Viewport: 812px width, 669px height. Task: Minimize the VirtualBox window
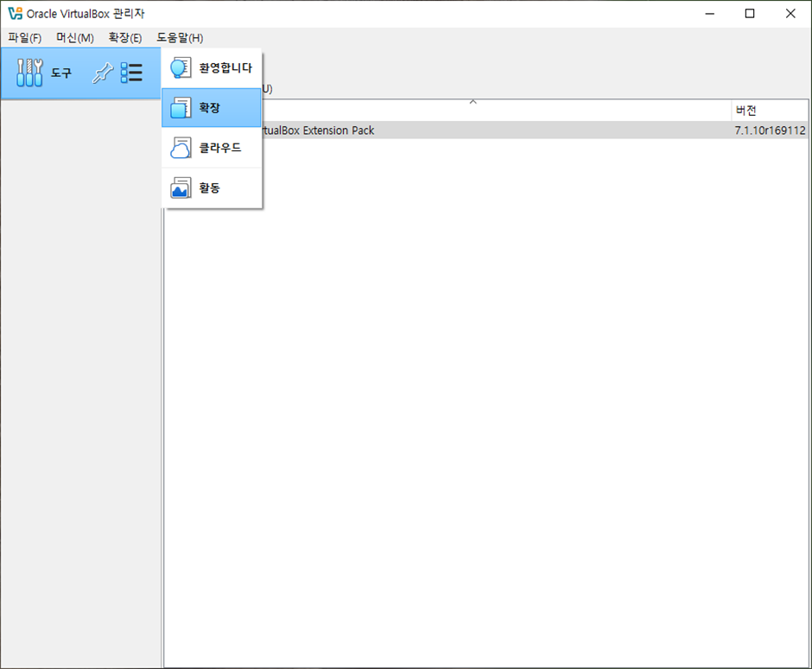point(709,14)
